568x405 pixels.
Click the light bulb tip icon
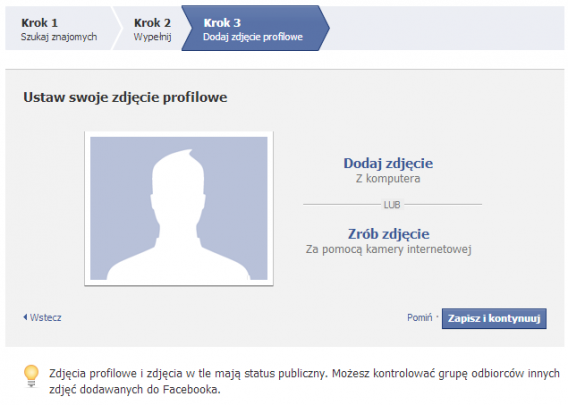tap(31, 376)
